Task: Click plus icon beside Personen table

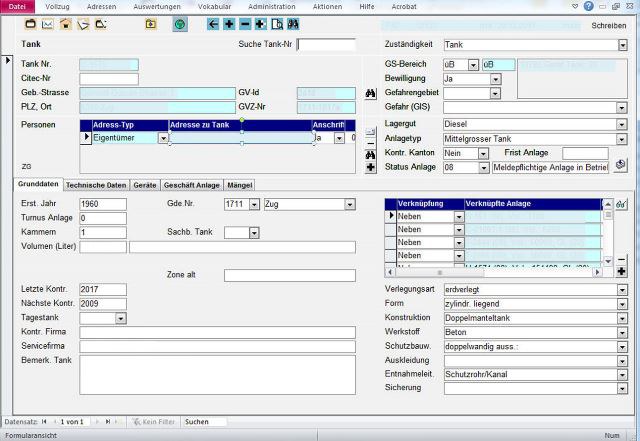Action: pos(371,167)
